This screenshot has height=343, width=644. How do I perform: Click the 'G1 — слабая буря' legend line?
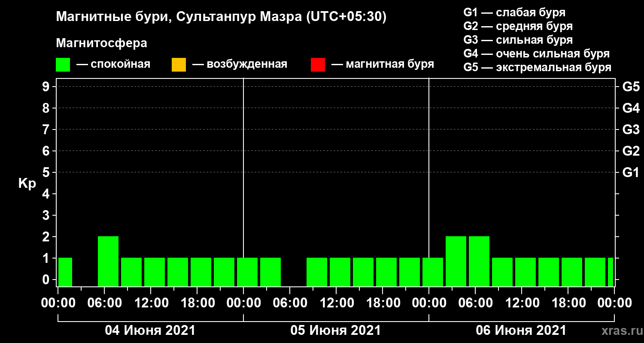pos(514,12)
